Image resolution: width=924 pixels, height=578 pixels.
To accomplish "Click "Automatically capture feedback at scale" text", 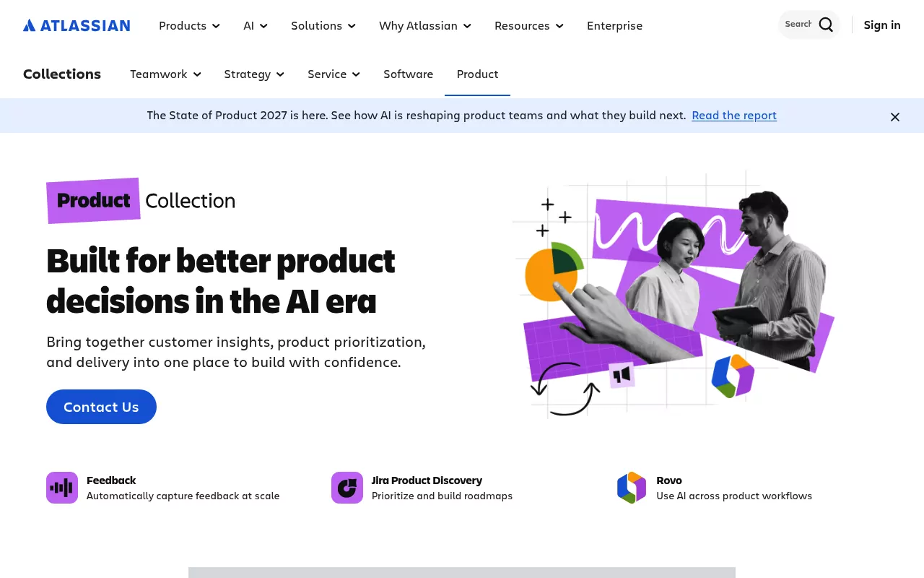I will (x=183, y=496).
